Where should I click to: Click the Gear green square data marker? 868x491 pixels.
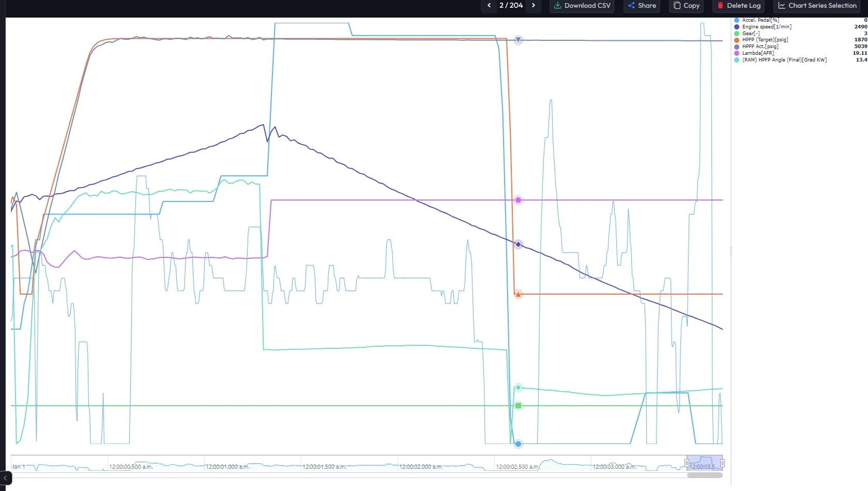pos(518,406)
